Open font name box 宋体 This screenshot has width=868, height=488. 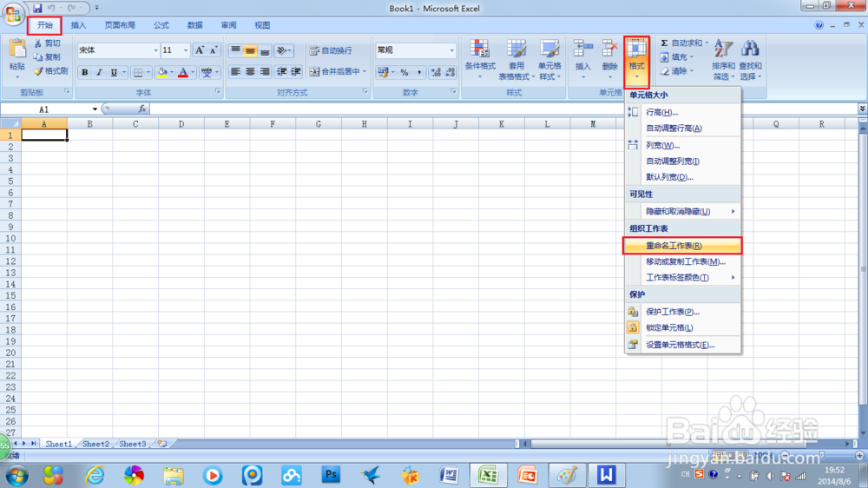[x=118, y=50]
